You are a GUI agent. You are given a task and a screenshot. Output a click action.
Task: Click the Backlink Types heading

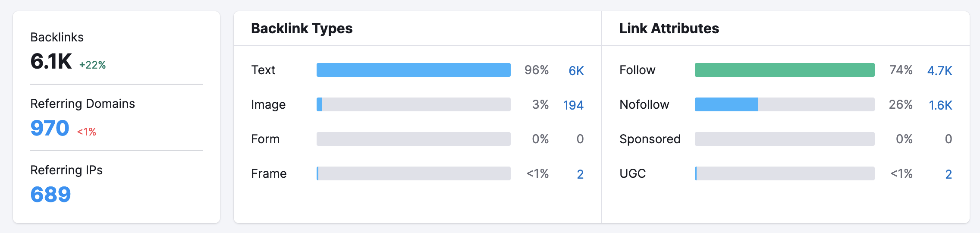coord(302,28)
